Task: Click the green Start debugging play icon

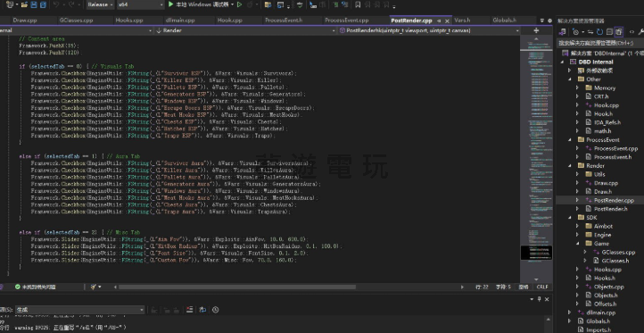Action: [x=171, y=4]
